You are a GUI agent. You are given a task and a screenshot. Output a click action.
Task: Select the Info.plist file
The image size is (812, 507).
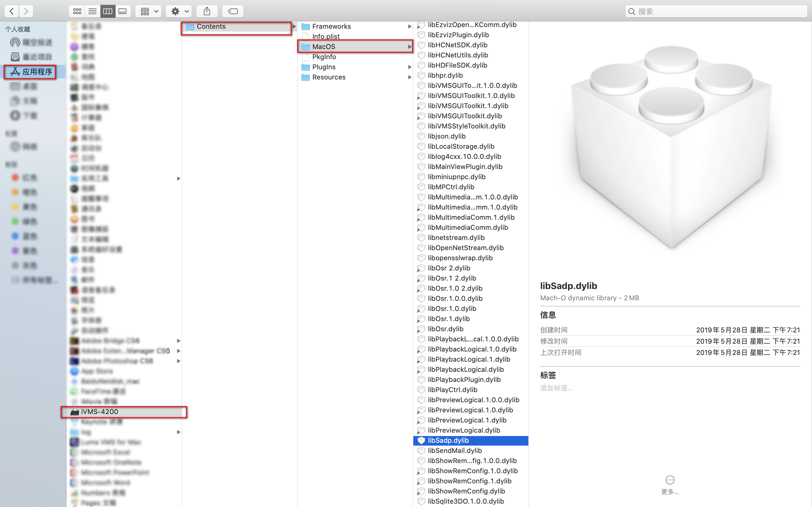325,37
